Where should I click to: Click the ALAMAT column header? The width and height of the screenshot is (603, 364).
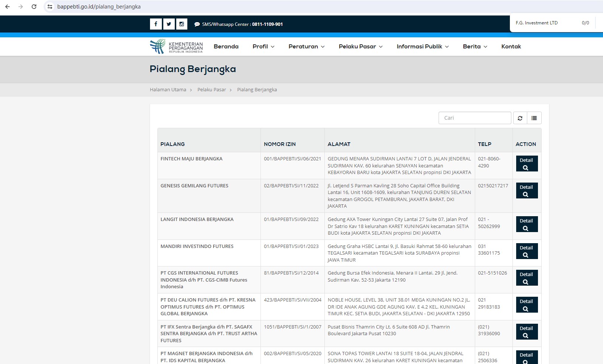tap(339, 144)
